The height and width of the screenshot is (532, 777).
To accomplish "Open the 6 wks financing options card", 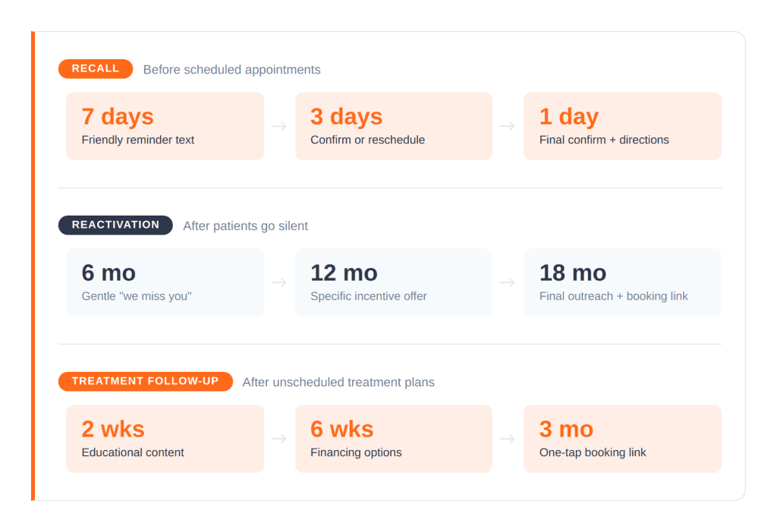I will point(393,439).
